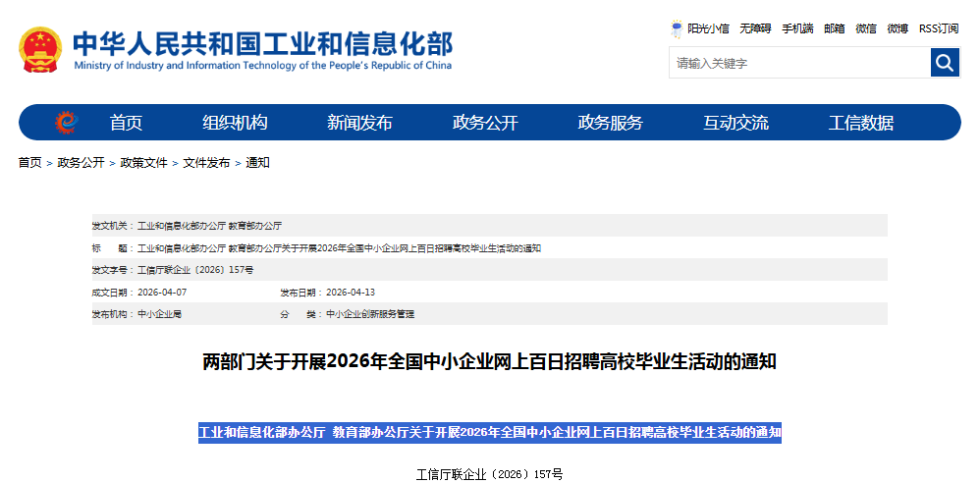
Task: Open the 组织机构 navigation menu
Action: click(x=235, y=123)
